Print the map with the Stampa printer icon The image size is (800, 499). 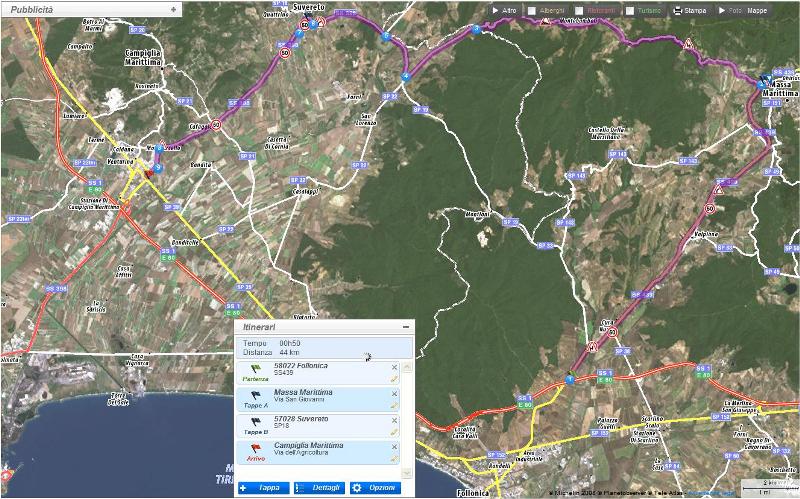pyautogui.click(x=678, y=11)
